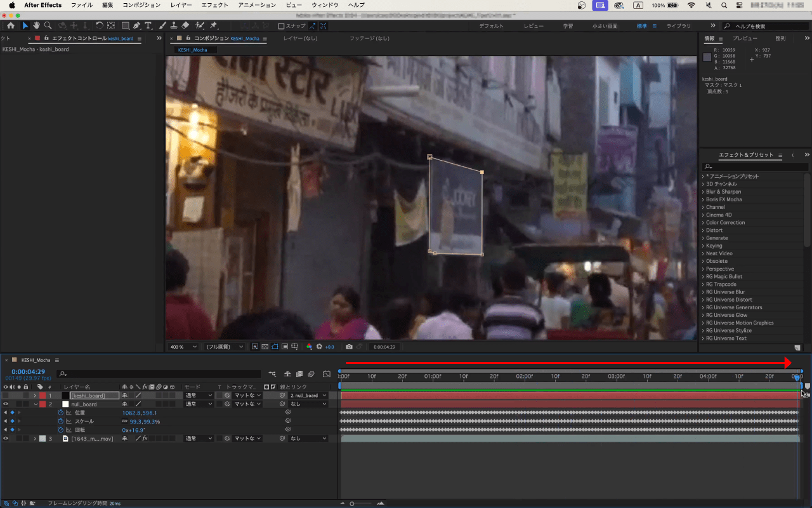Select the Eraser tool
Viewport: 812px width, 508px height.
185,26
